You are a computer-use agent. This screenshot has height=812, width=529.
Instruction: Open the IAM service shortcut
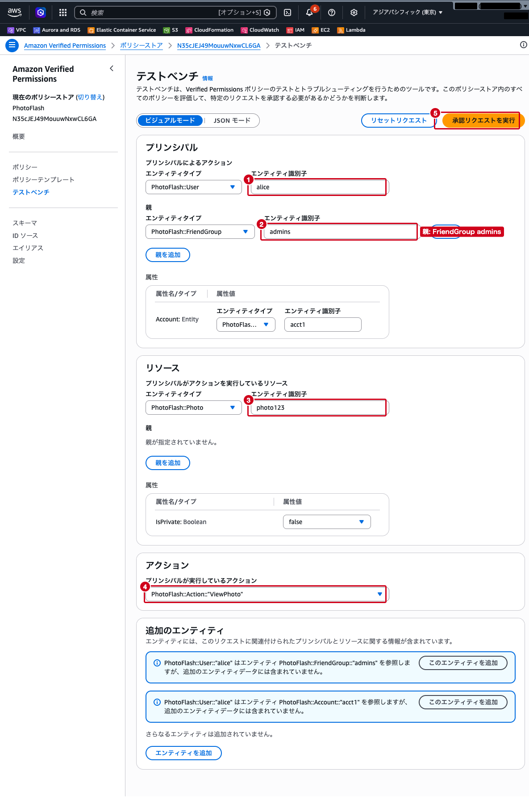[296, 30]
